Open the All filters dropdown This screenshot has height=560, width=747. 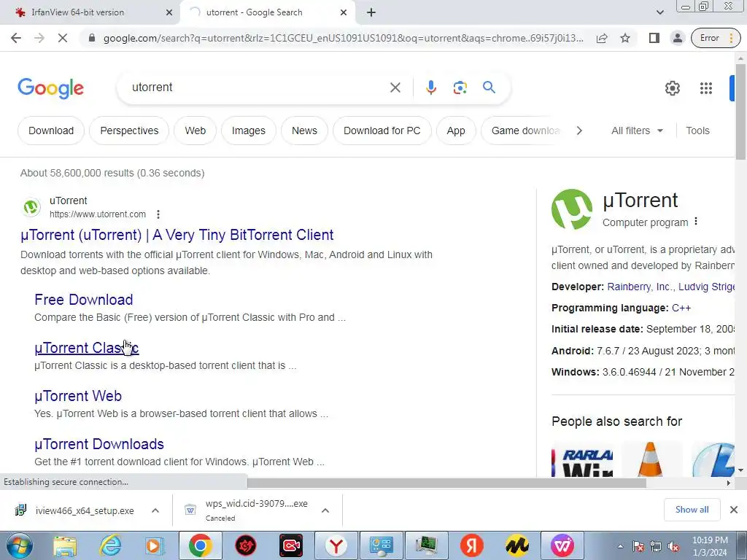pyautogui.click(x=637, y=131)
